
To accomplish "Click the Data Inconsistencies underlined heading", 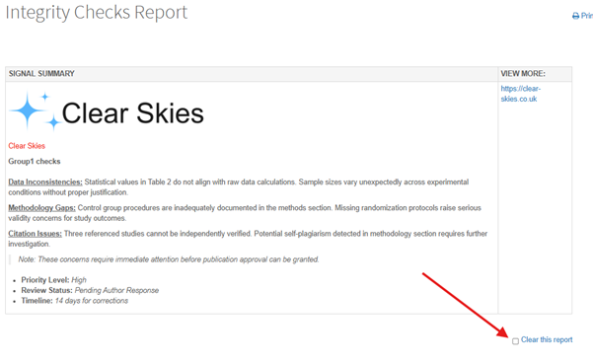I will click(x=45, y=182).
